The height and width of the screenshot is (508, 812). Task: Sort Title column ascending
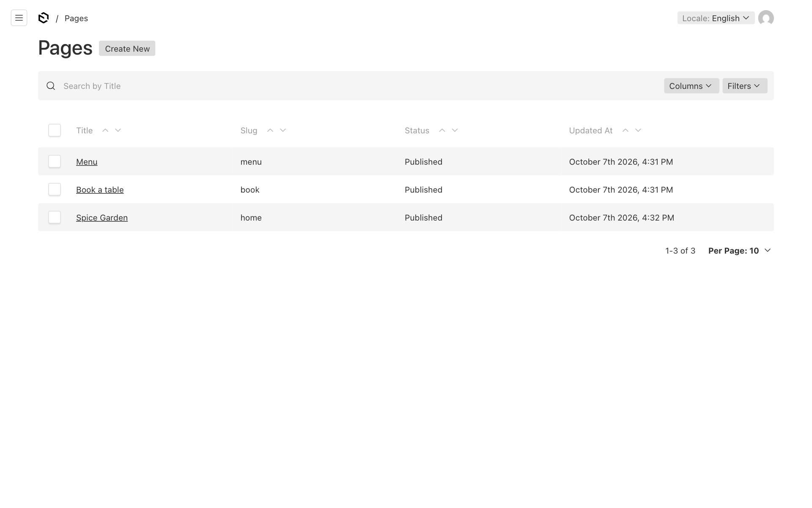[x=105, y=130]
